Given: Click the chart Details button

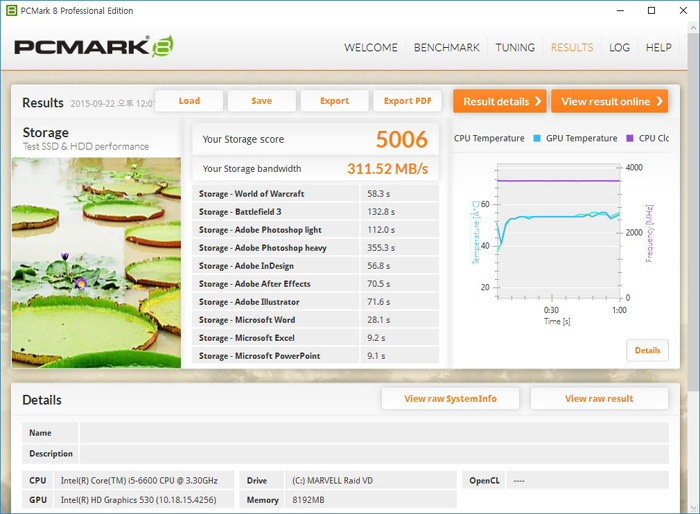Looking at the screenshot, I should (647, 351).
